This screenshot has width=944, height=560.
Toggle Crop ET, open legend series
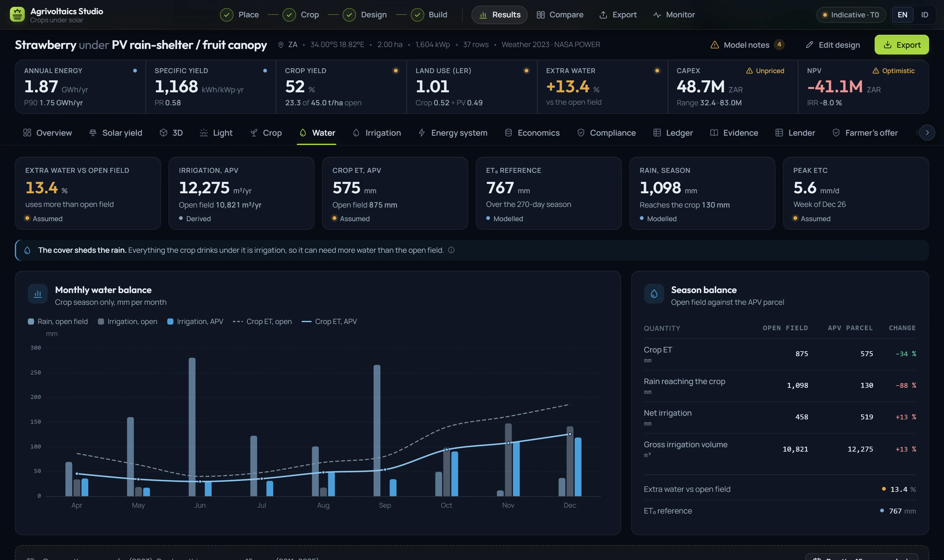pyautogui.click(x=262, y=322)
